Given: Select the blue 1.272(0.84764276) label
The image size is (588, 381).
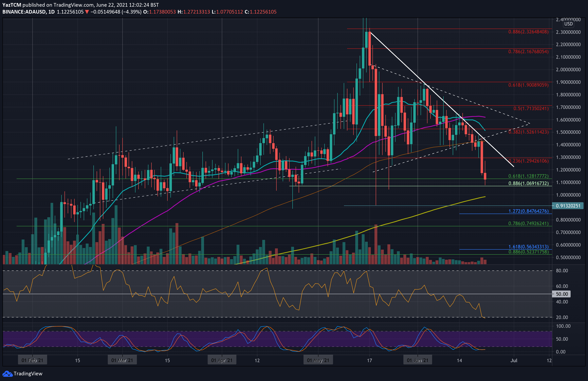Looking at the screenshot, I should click(528, 211).
